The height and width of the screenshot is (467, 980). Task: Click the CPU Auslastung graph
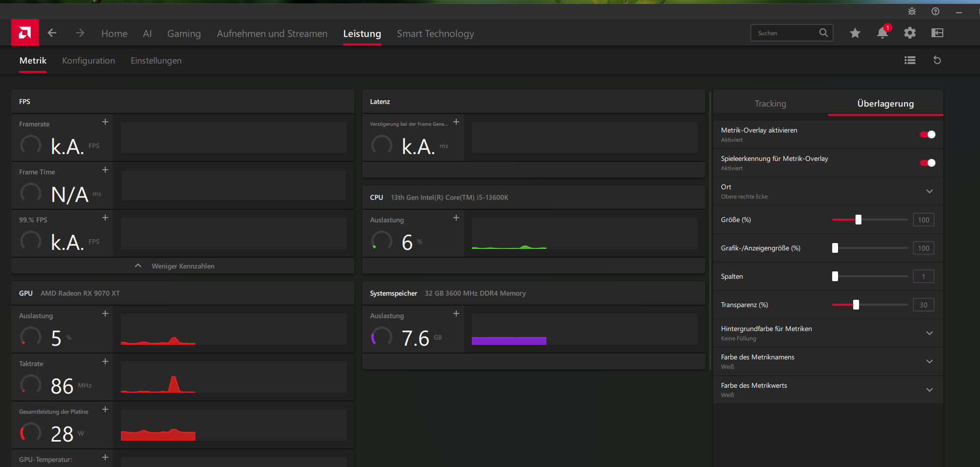(584, 233)
